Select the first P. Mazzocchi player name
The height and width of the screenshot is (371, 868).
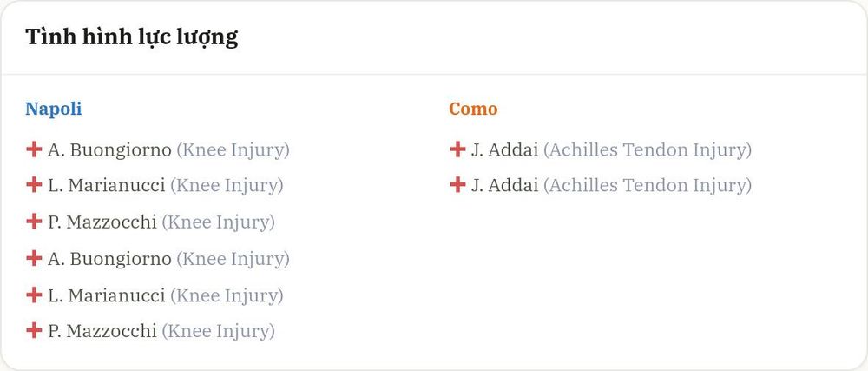tap(102, 222)
